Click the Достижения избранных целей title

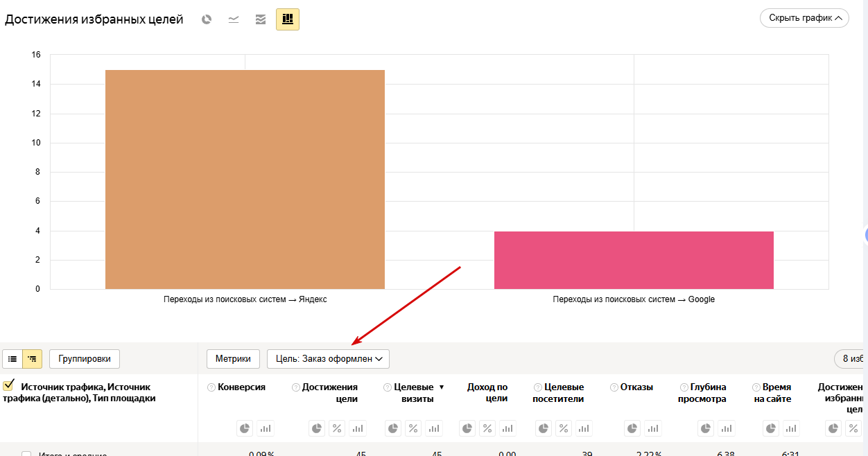click(x=94, y=19)
